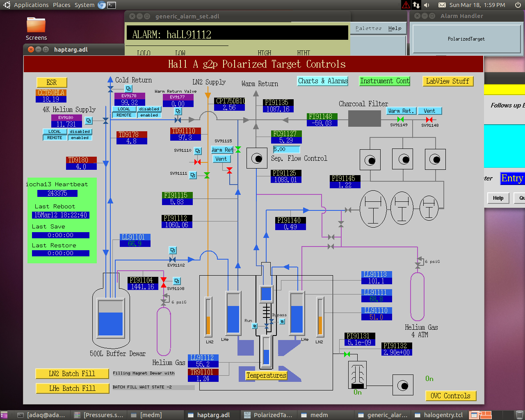The height and width of the screenshot is (420, 525).
Task: Open related display icon beside SV91110
Action: (x=198, y=151)
